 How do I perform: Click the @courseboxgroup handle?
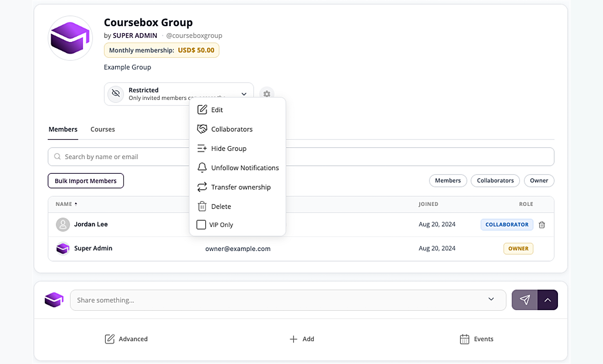[x=194, y=35]
